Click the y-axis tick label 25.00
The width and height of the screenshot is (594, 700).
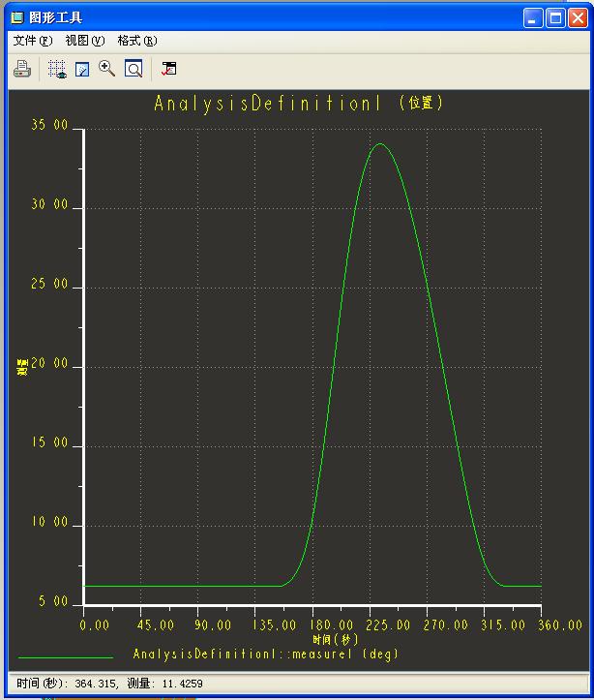pyautogui.click(x=49, y=284)
